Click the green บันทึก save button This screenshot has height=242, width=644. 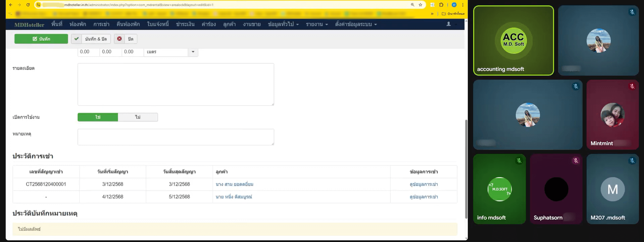pyautogui.click(x=41, y=39)
